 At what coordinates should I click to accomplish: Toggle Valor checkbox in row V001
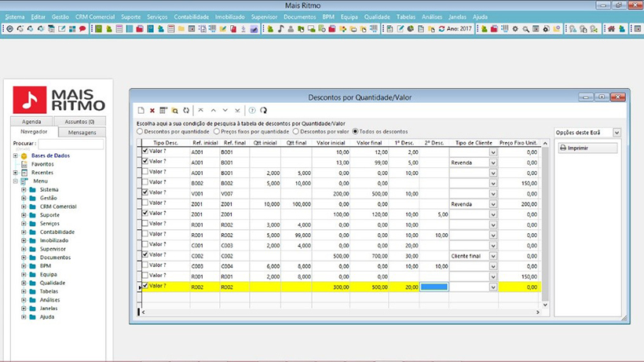coord(145,192)
